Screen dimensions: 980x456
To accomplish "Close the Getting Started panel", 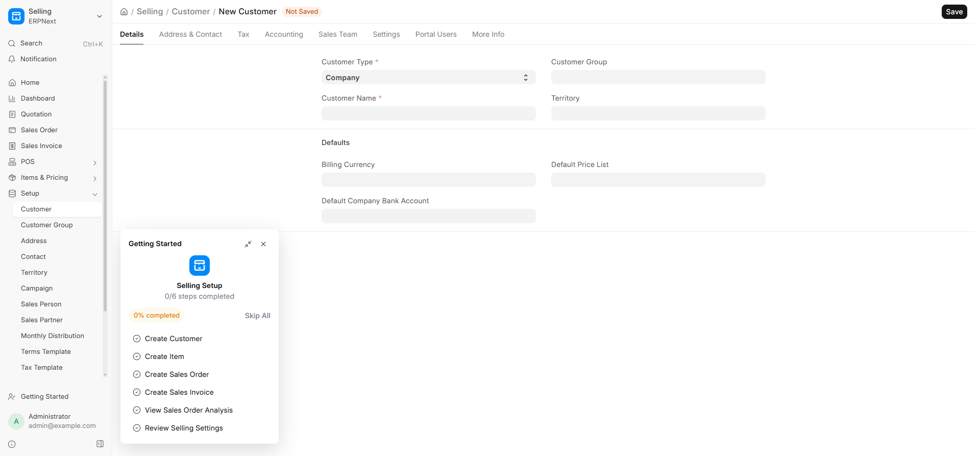I will tap(263, 244).
